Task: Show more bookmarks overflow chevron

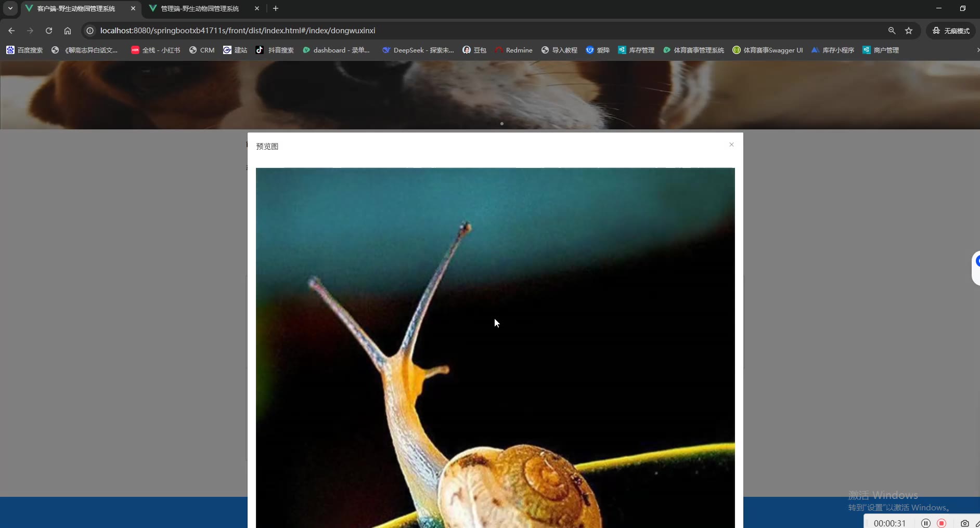Action: tap(977, 50)
